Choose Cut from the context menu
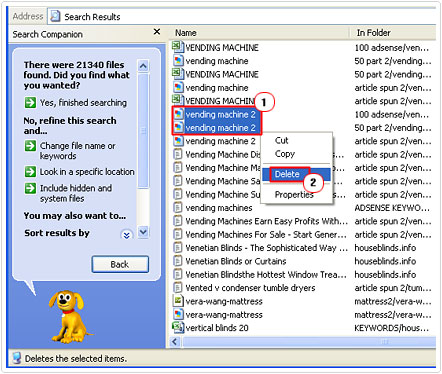442x374 pixels. (x=281, y=140)
